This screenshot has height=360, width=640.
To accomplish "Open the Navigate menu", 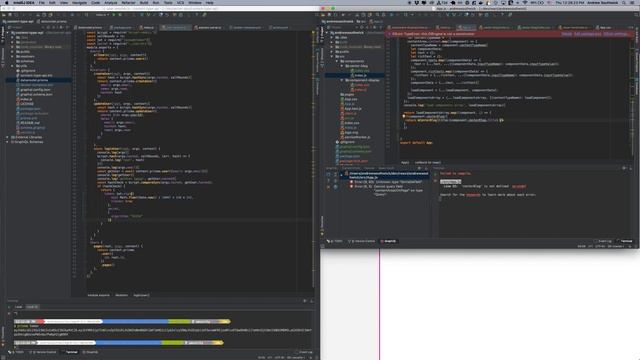I will click(79, 2).
